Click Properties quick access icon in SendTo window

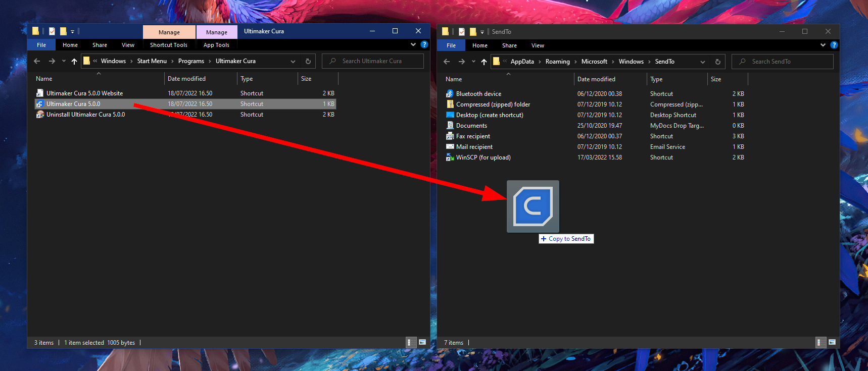[x=462, y=32]
